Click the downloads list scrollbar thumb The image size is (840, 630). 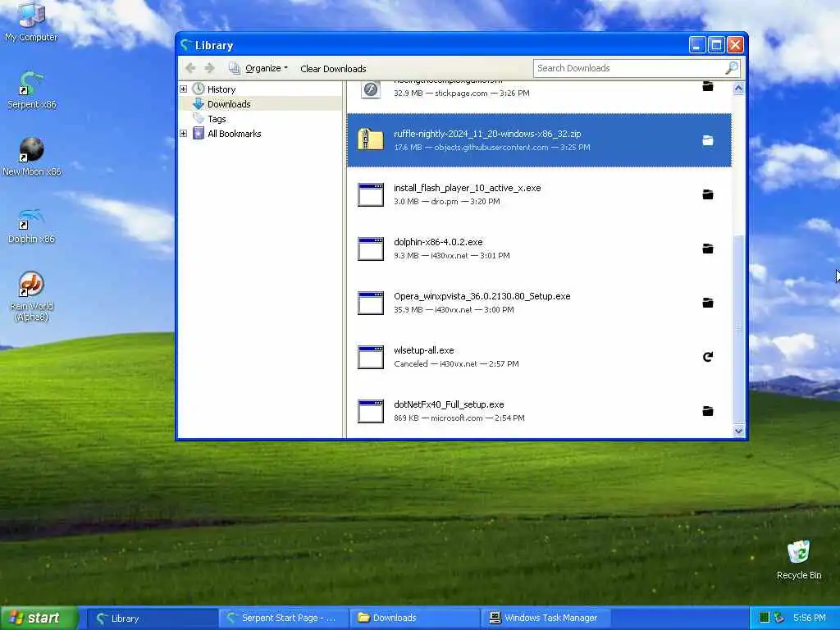[x=738, y=328]
